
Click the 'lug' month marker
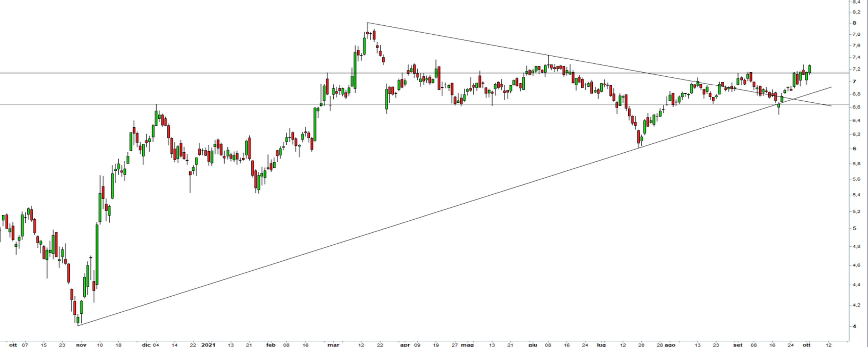(x=601, y=345)
